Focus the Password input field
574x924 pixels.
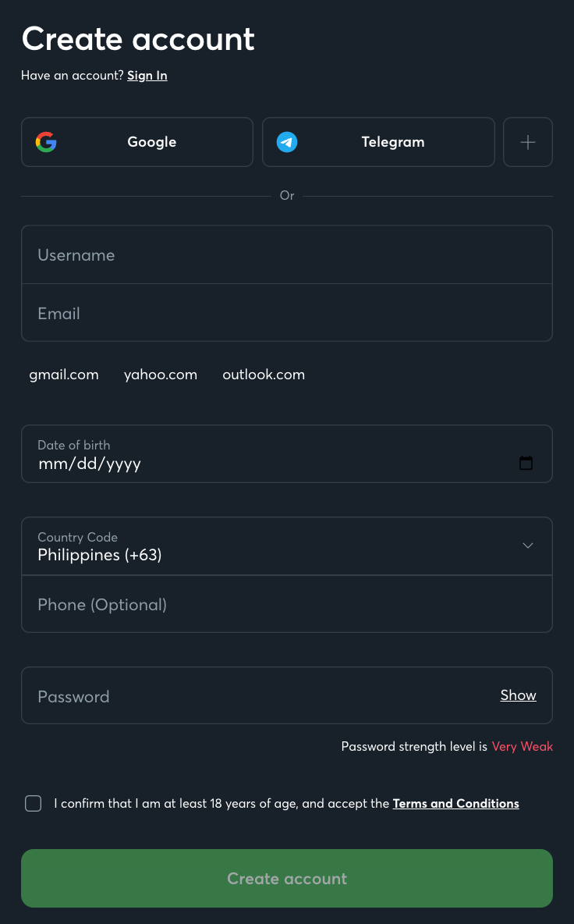[x=259, y=695]
